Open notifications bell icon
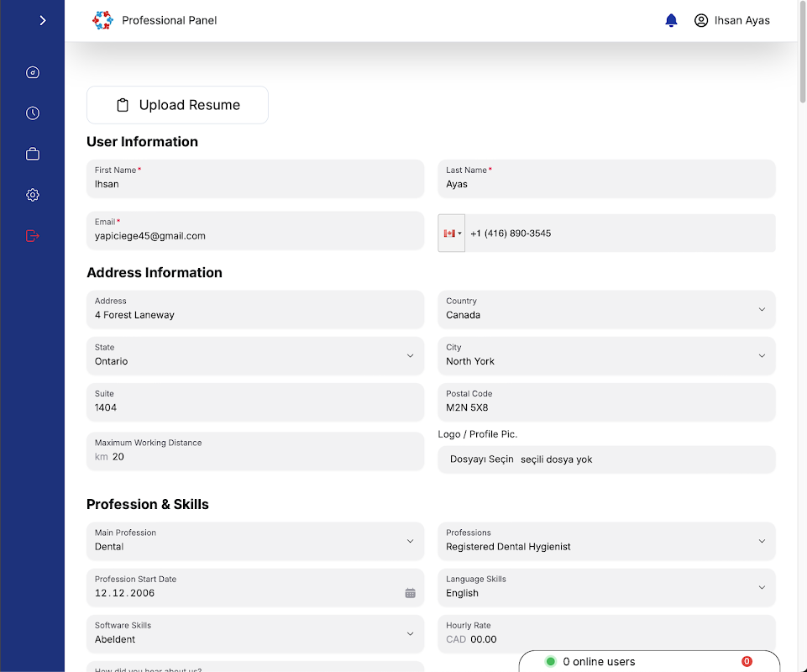The image size is (807, 672). [671, 20]
